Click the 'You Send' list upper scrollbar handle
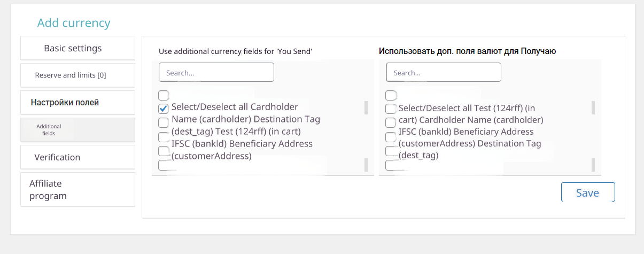Image resolution: width=644 pixels, height=254 pixels. point(366,107)
